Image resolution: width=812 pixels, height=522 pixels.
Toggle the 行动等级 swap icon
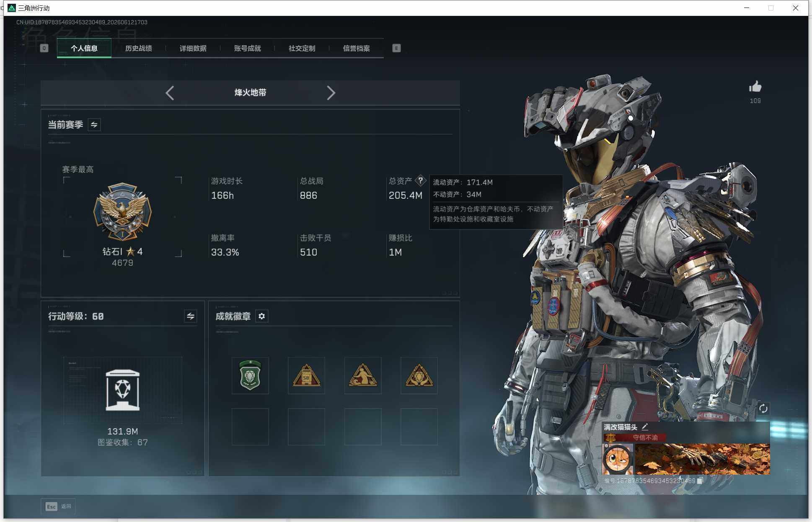pyautogui.click(x=190, y=316)
